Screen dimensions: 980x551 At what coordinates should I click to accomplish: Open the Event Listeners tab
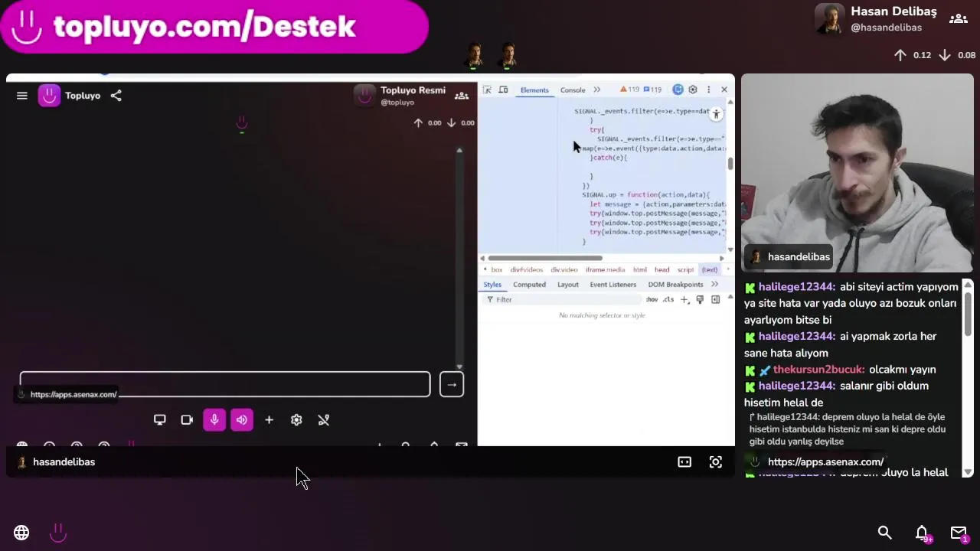[613, 284]
